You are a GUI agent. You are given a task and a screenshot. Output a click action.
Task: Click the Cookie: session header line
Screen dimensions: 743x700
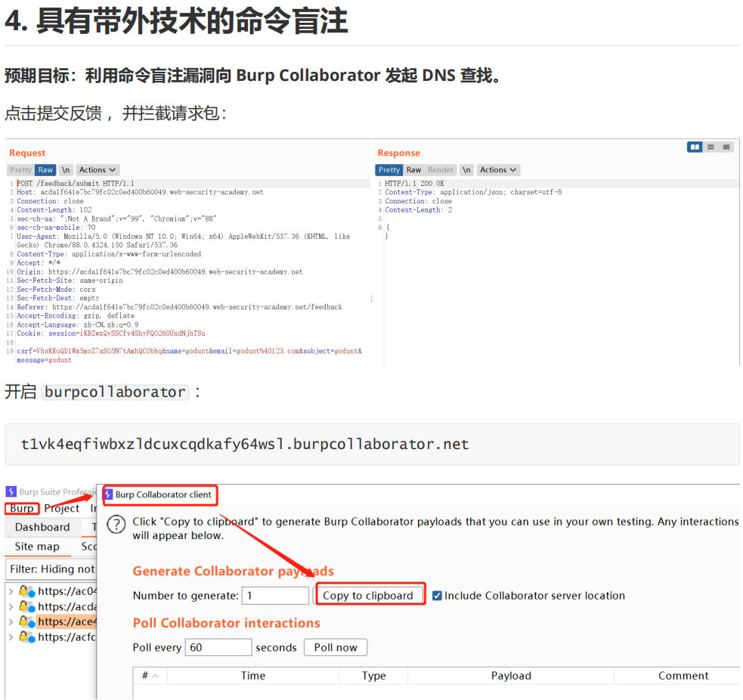(111, 333)
